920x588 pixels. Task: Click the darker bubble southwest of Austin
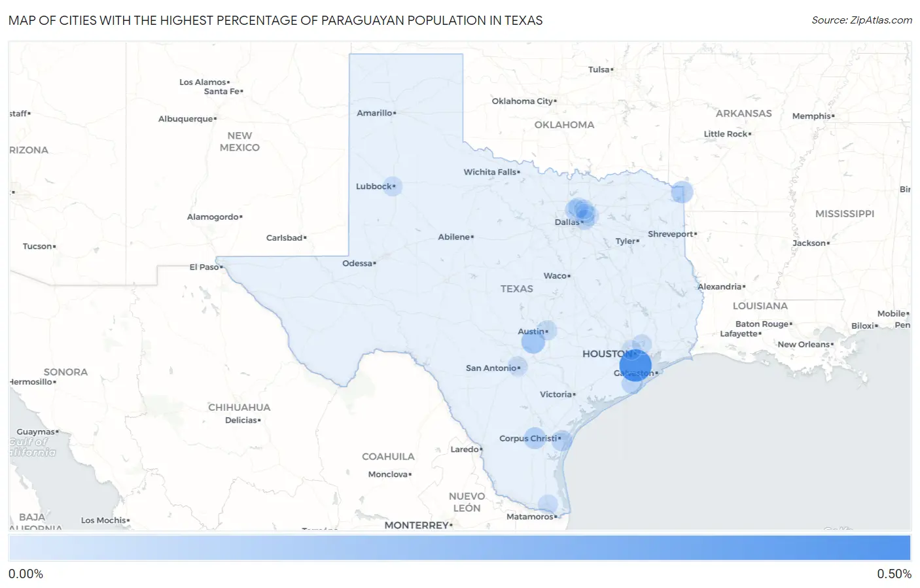pos(533,341)
